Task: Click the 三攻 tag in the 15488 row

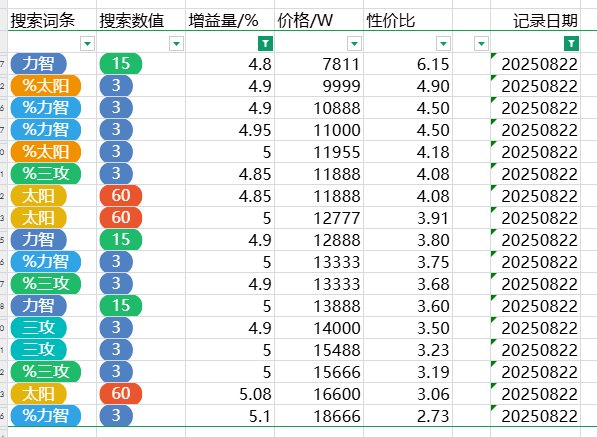Action: [x=38, y=349]
